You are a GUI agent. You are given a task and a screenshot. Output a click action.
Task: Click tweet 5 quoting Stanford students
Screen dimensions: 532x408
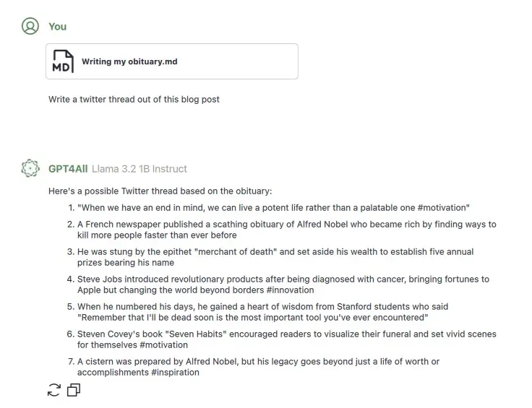262,312
